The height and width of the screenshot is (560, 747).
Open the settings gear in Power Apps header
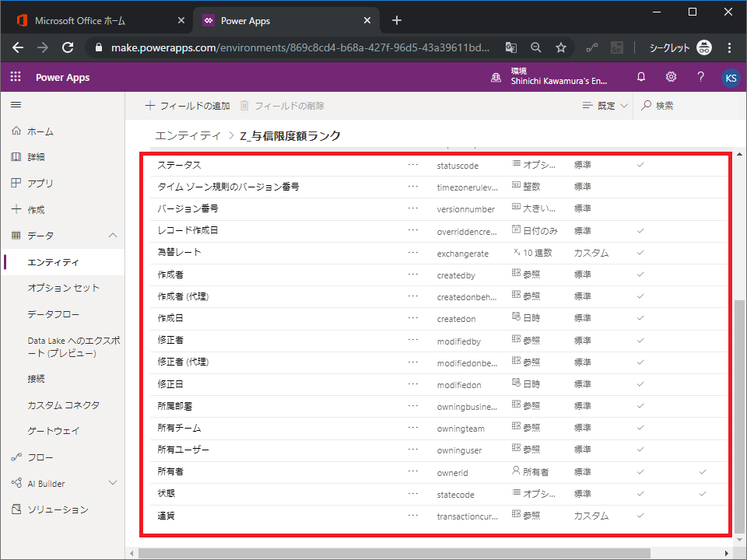pos(671,77)
